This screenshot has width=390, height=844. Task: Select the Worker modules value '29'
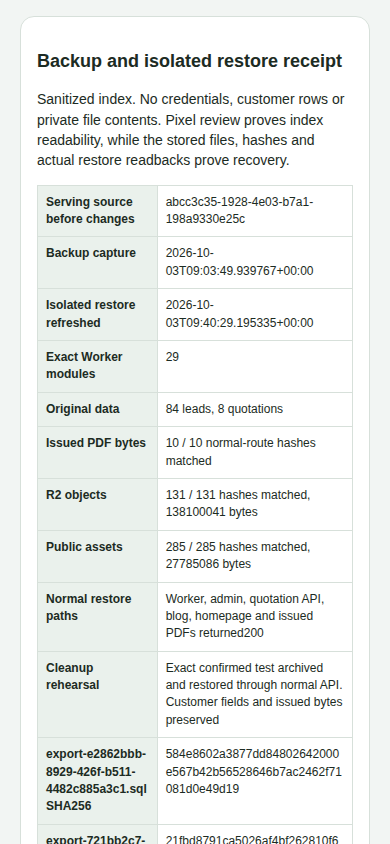coord(172,357)
